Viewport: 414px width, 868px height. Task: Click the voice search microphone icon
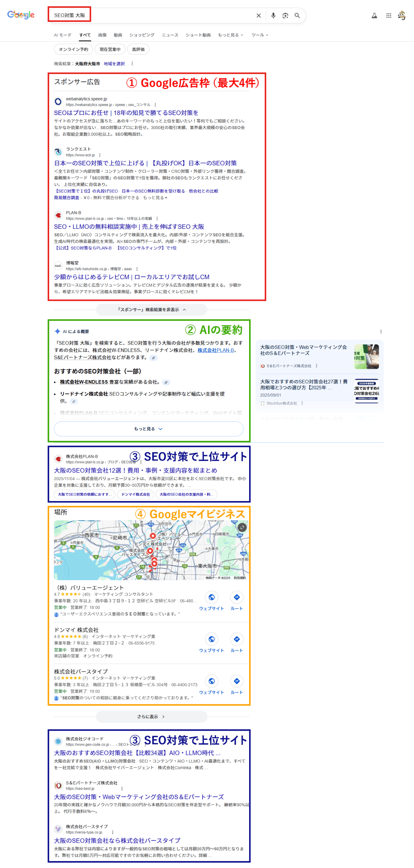[x=273, y=16]
